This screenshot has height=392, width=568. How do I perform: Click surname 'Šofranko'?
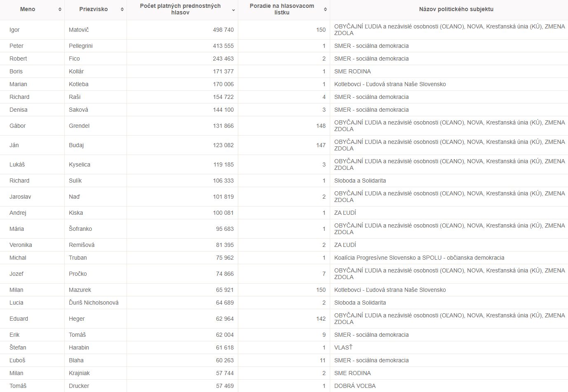(80, 229)
